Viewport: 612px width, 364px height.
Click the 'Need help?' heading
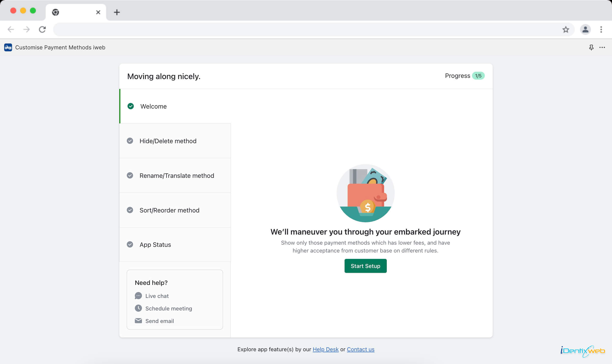pyautogui.click(x=151, y=283)
